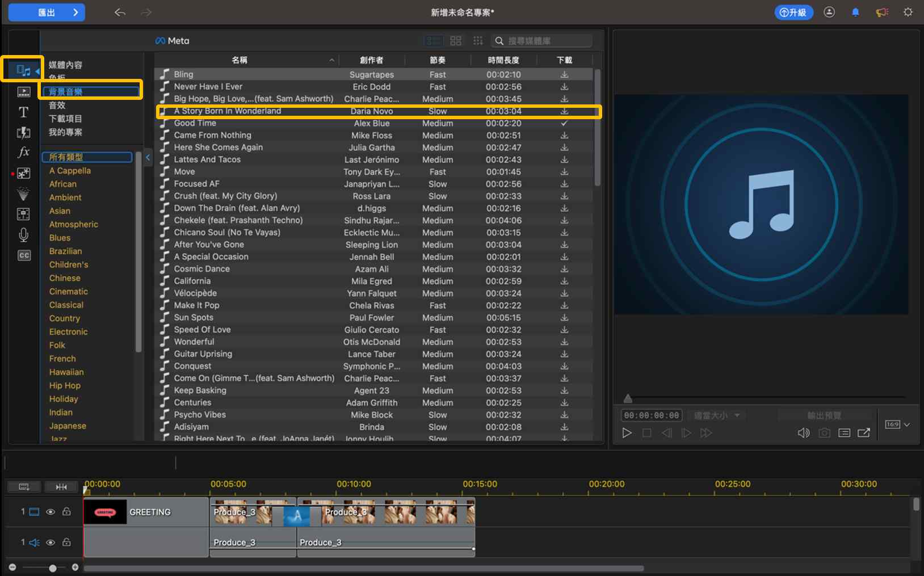Screen dimensions: 924x576
Task: Toggle audio track 1 lock
Action: pyautogui.click(x=66, y=543)
